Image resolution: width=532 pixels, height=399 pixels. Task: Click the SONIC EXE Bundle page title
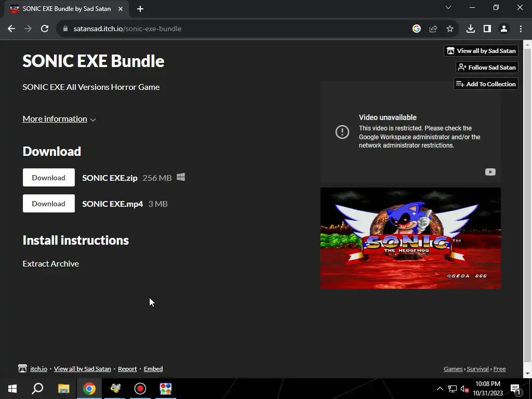pos(94,61)
